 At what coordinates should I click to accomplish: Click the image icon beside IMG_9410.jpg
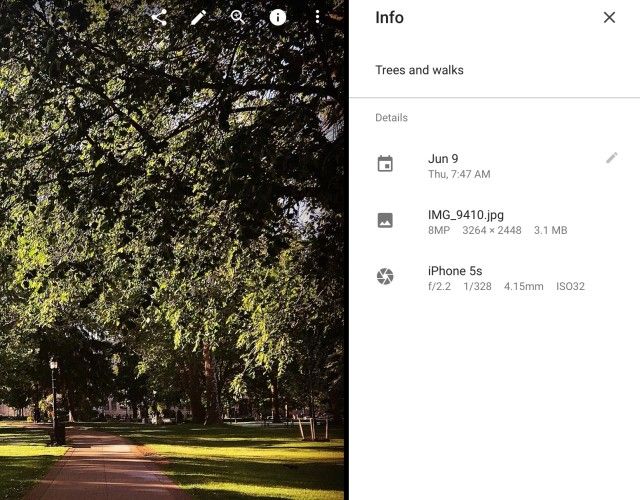(385, 220)
